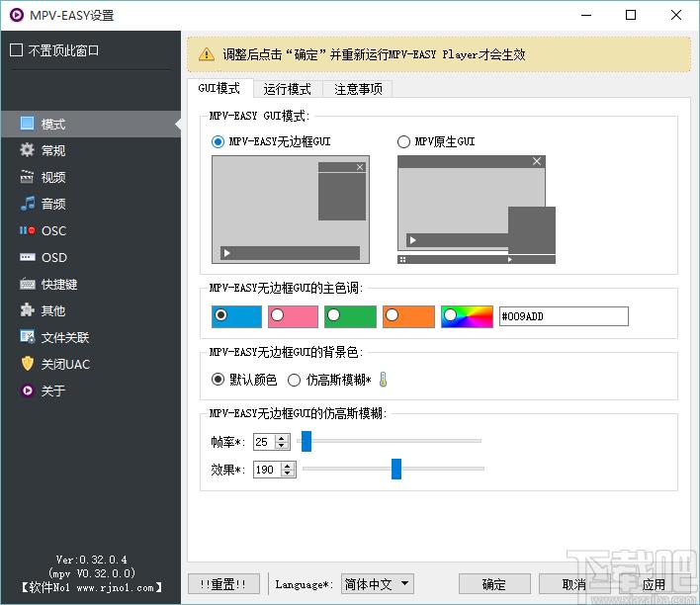Click the 关闭UAC shield icon
Screen dimensions: 700x605
coord(27,365)
